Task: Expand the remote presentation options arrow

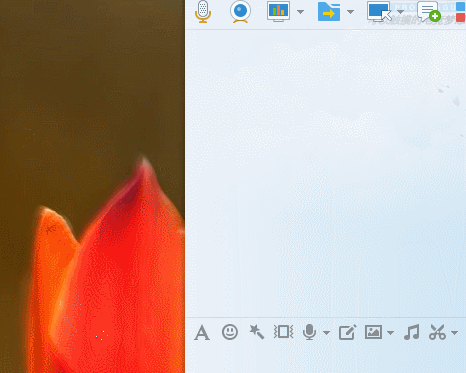Action: (x=300, y=12)
